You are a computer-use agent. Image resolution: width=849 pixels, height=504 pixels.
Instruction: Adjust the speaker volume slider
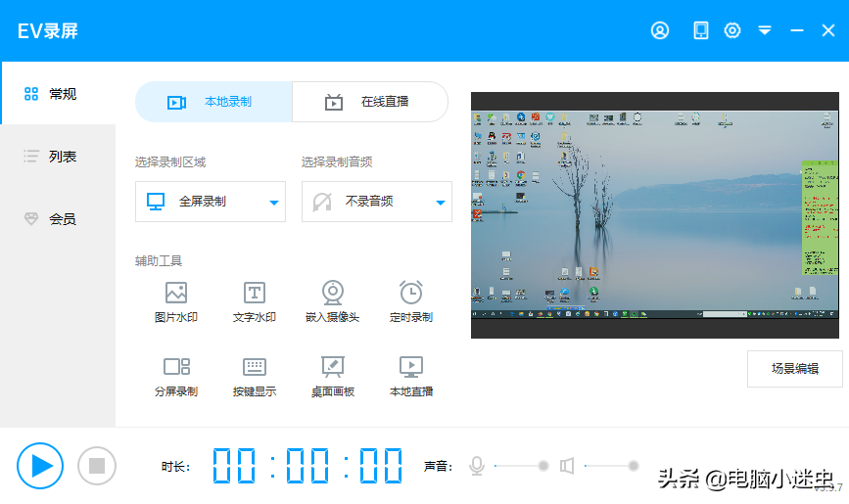tap(611, 466)
